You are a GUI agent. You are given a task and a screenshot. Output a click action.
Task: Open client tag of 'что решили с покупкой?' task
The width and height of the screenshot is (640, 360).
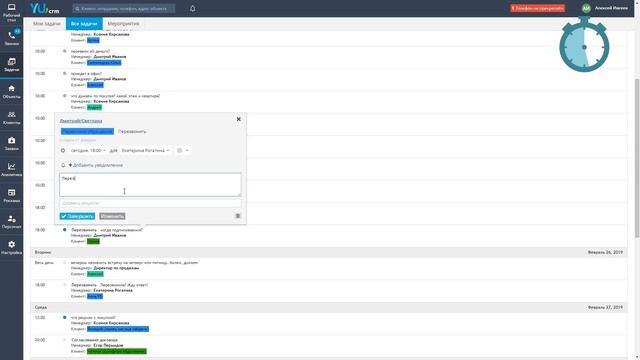[x=118, y=329]
